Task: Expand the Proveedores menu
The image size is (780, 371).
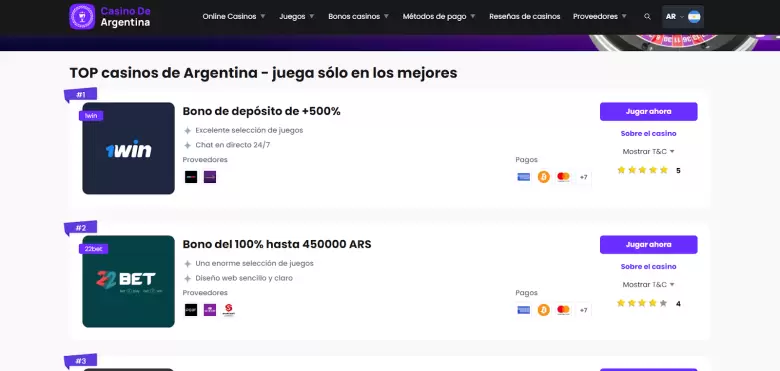Action: (x=600, y=16)
